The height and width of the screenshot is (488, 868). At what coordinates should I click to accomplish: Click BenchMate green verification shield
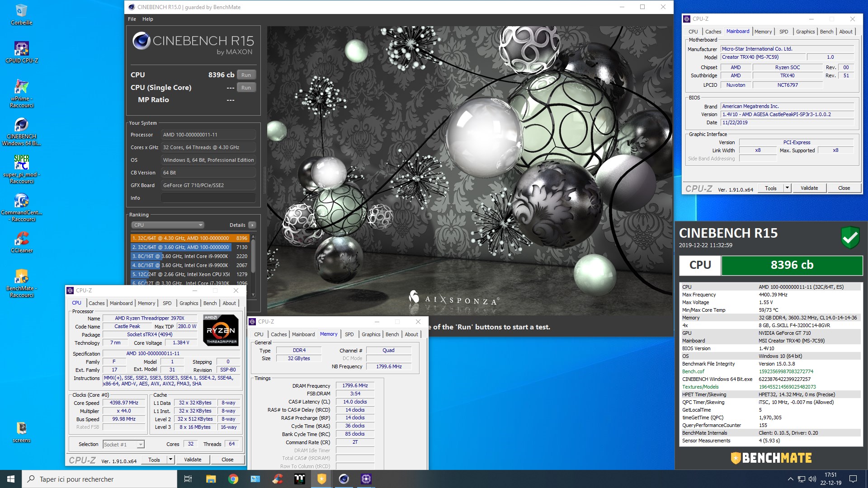(x=850, y=237)
